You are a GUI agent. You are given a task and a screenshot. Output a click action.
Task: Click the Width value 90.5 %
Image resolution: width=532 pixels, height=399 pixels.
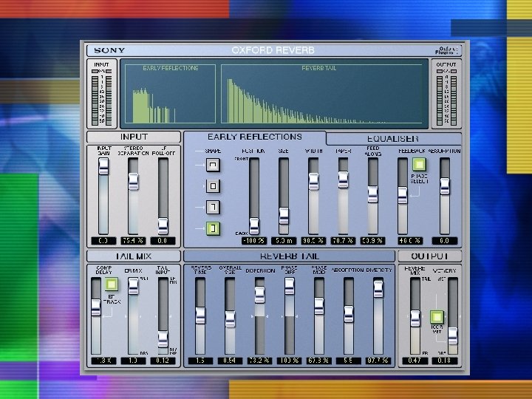pyautogui.click(x=313, y=241)
